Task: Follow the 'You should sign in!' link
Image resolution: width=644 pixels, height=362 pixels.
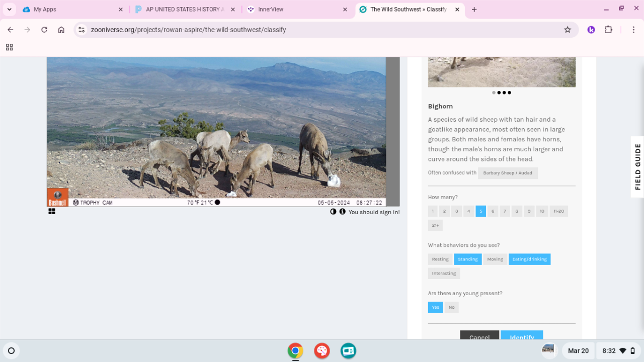Action: 374,212
